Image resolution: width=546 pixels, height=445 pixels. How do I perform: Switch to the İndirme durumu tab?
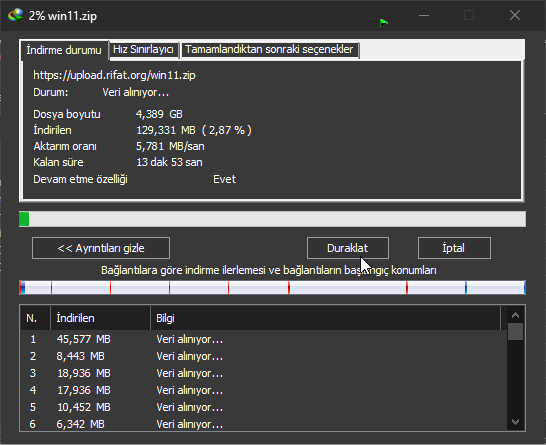[x=64, y=50]
